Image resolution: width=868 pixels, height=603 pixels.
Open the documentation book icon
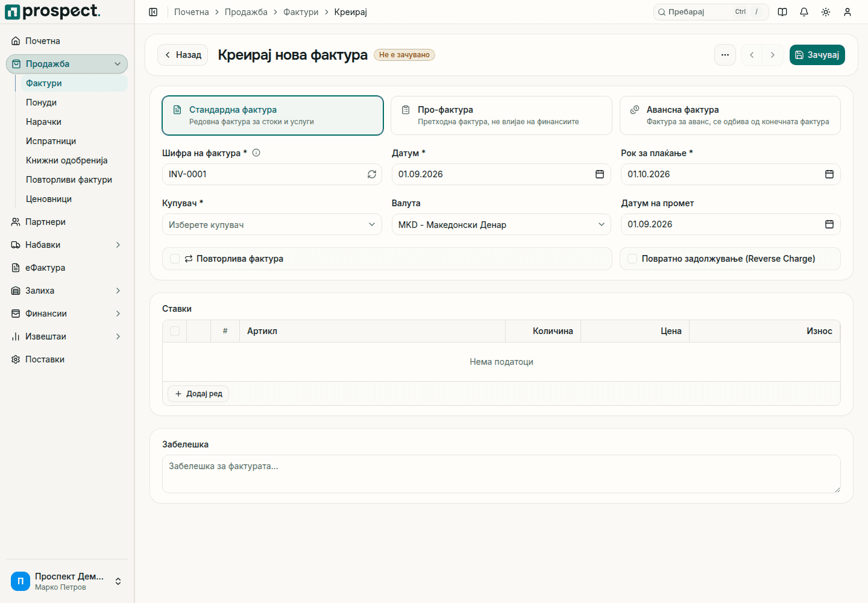point(782,12)
